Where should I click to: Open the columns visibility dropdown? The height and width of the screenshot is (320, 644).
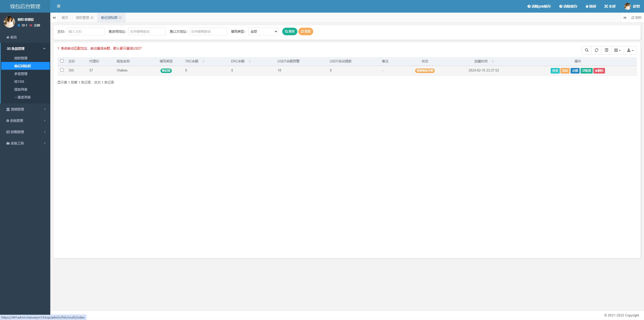tap(617, 50)
